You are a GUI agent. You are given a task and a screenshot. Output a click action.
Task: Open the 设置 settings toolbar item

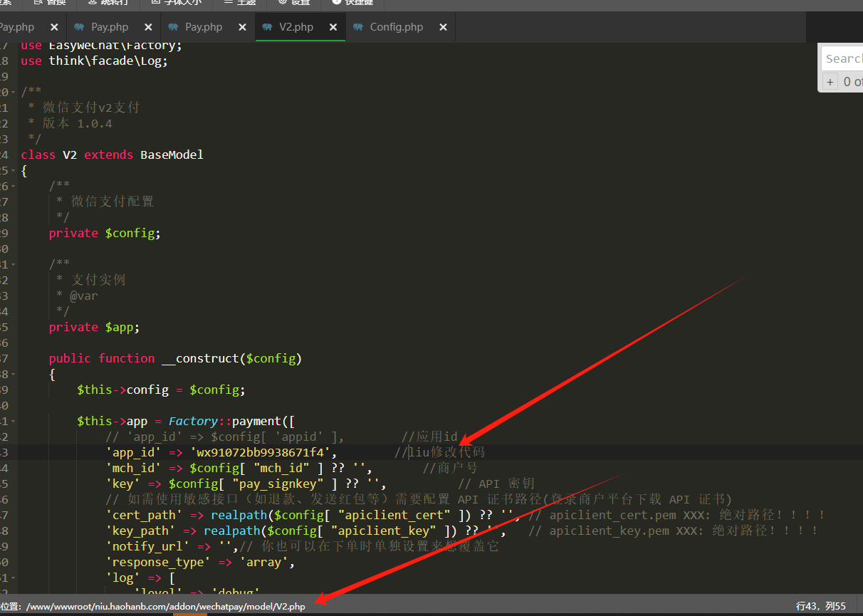294,3
